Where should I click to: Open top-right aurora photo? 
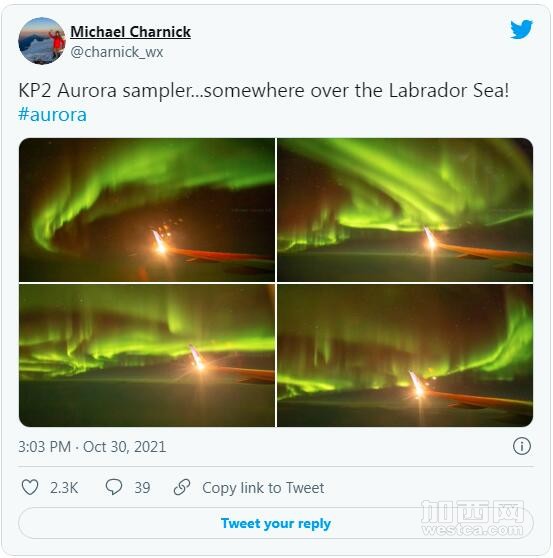[x=405, y=210]
